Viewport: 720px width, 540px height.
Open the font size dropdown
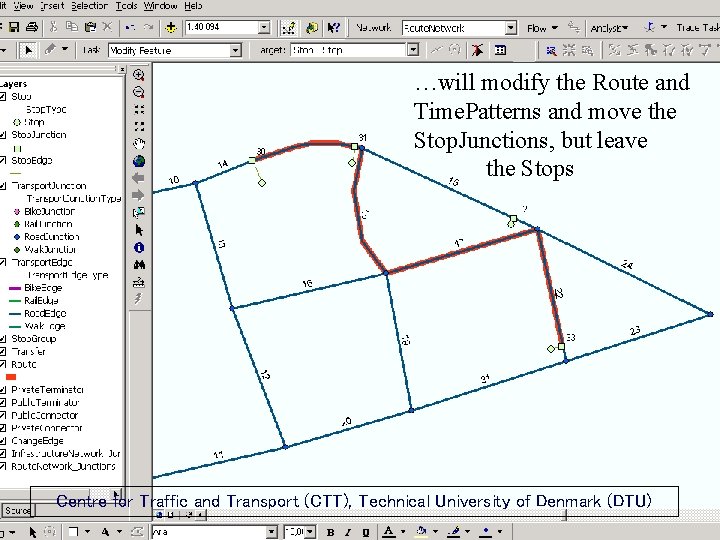310,532
